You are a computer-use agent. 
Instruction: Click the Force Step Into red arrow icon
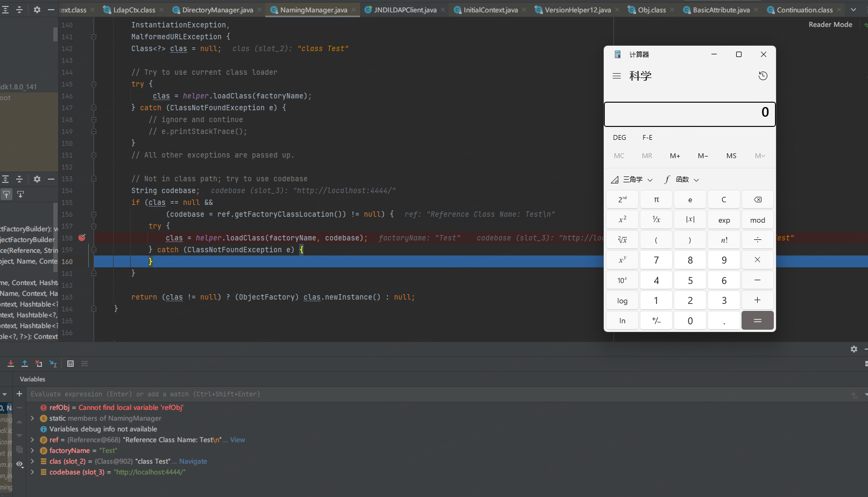pos(10,364)
